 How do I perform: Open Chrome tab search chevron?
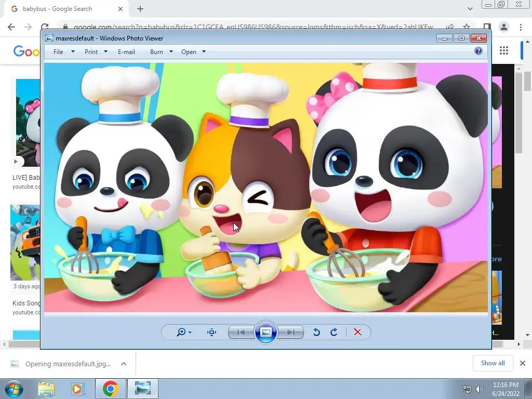coord(470,9)
